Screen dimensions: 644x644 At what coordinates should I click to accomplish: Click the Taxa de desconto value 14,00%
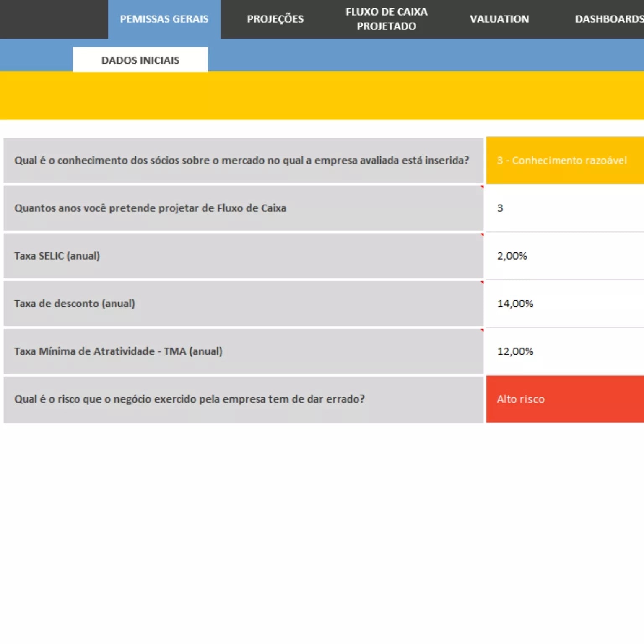click(565, 304)
